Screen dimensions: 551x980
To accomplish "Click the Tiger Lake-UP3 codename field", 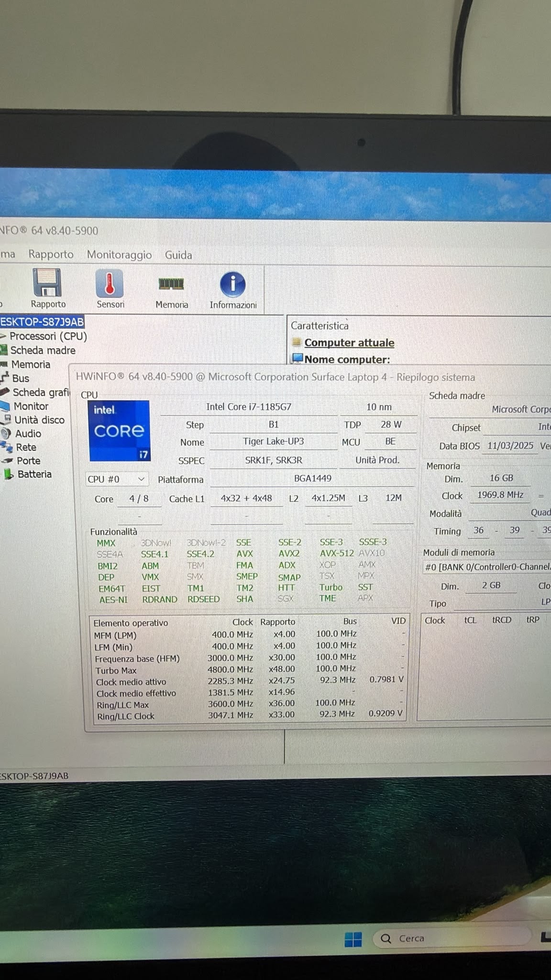I will tap(273, 442).
